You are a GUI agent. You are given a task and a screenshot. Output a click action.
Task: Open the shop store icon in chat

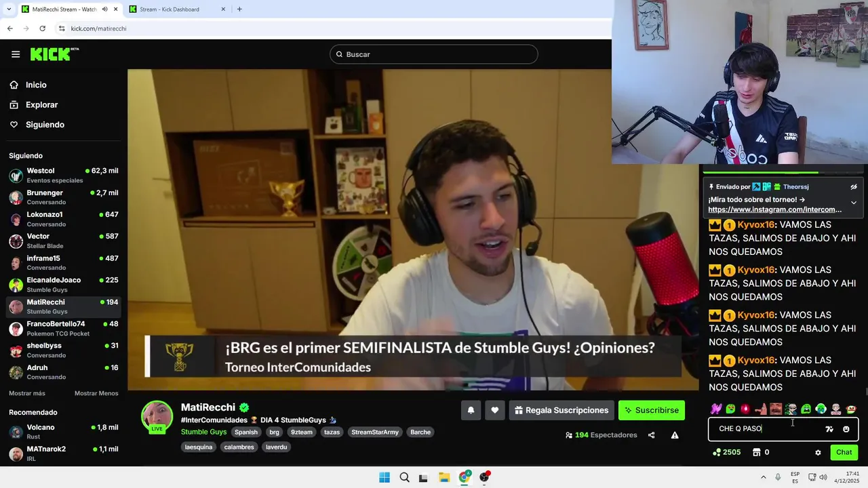(757, 452)
